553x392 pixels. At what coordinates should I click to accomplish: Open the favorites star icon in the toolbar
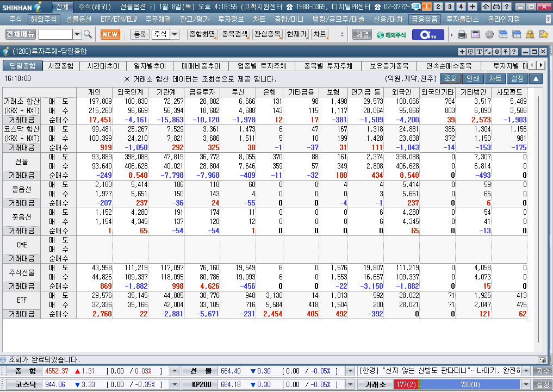543,35
